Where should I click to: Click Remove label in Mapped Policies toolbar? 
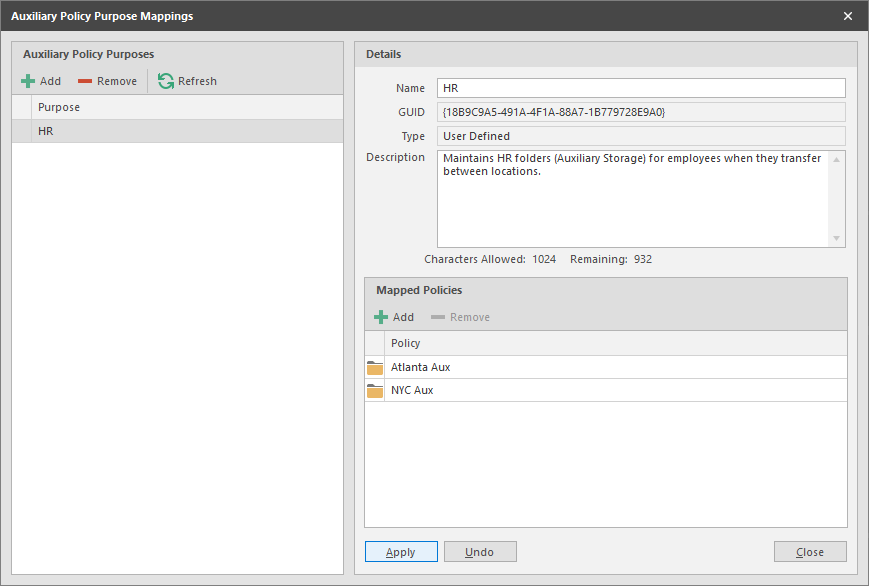[x=470, y=317]
